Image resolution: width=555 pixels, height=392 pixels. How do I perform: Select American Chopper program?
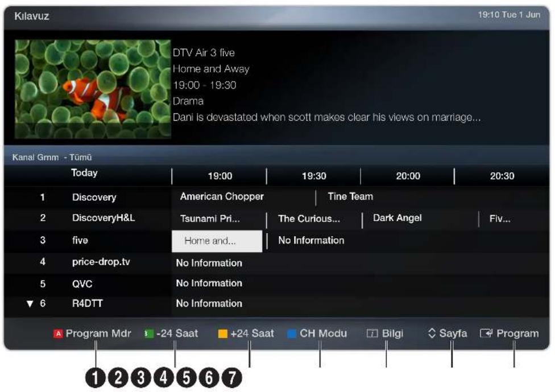pos(222,196)
